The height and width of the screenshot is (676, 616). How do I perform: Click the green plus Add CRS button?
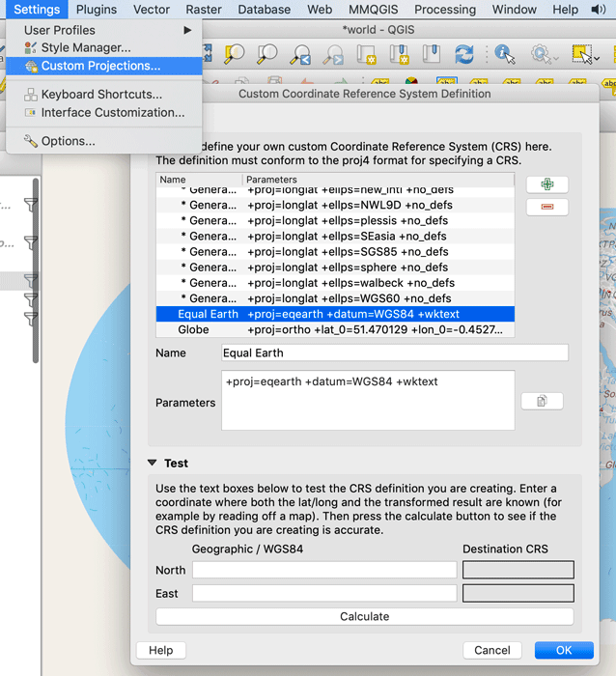coord(547,184)
